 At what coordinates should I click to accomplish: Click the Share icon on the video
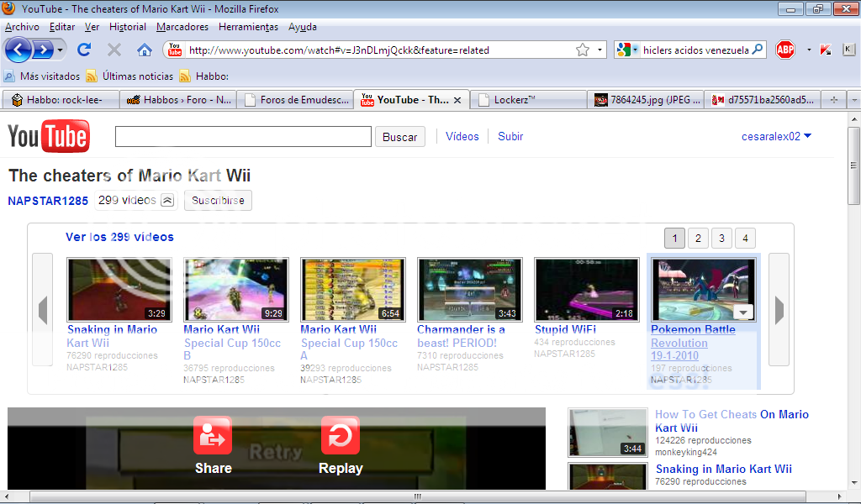213,436
